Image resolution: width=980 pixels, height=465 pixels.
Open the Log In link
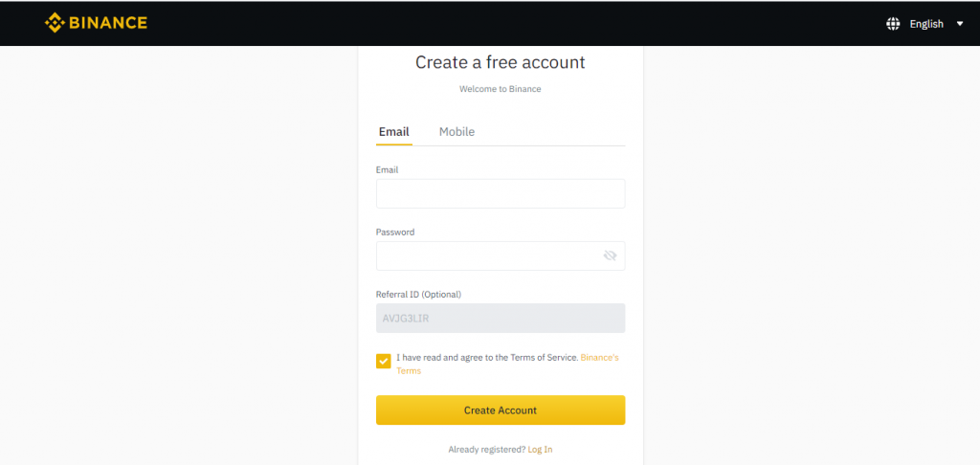(540, 450)
